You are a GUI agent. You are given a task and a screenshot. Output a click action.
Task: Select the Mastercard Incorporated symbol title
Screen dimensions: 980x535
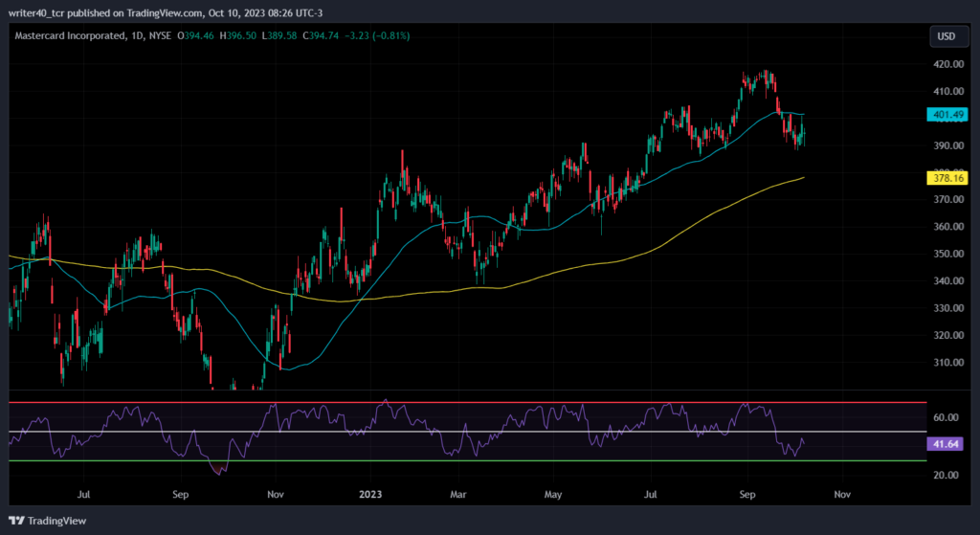pos(69,36)
